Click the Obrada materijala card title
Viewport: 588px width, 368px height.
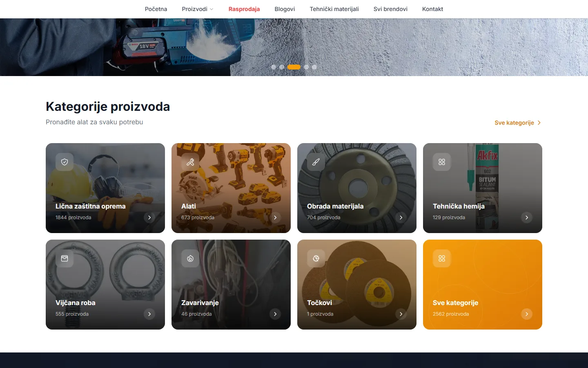[x=335, y=206]
